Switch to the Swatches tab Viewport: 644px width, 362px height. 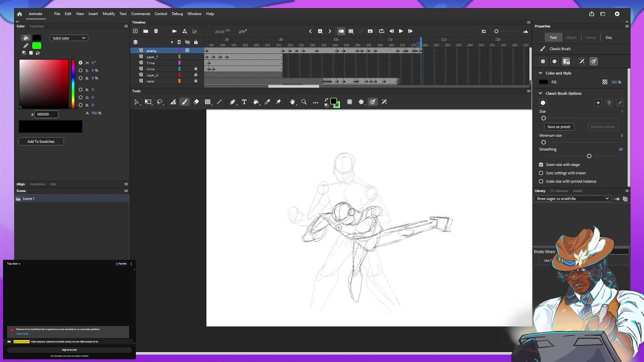(x=37, y=26)
